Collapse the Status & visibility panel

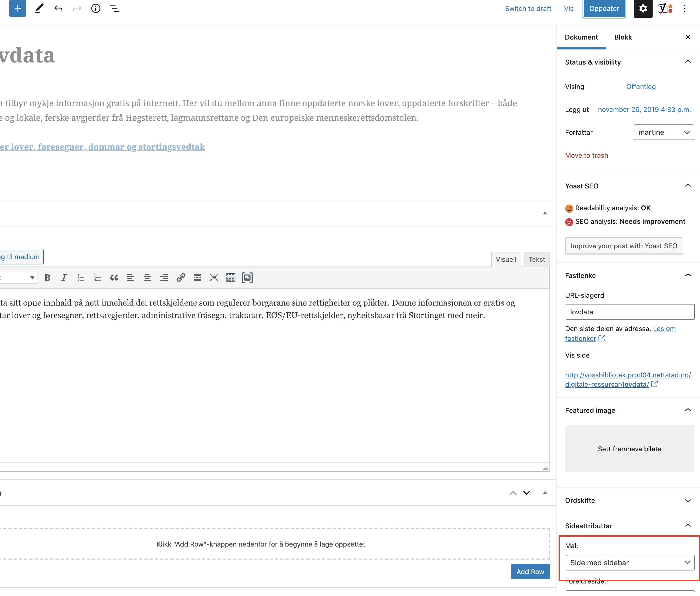[x=687, y=62]
